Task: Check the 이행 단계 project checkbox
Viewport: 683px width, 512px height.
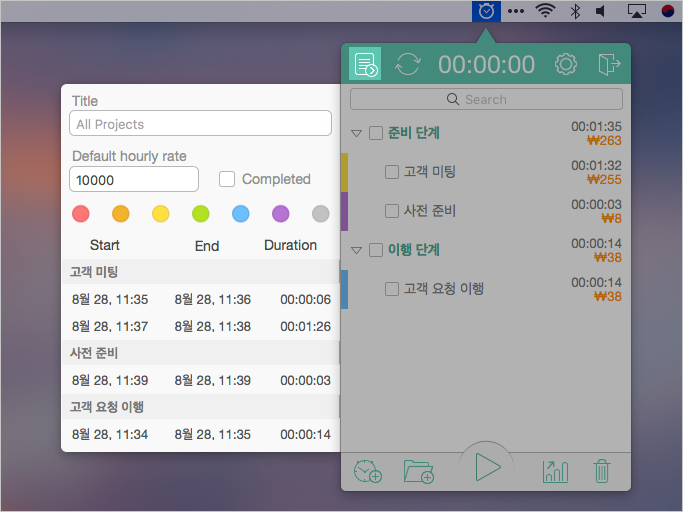Action: tap(375, 250)
